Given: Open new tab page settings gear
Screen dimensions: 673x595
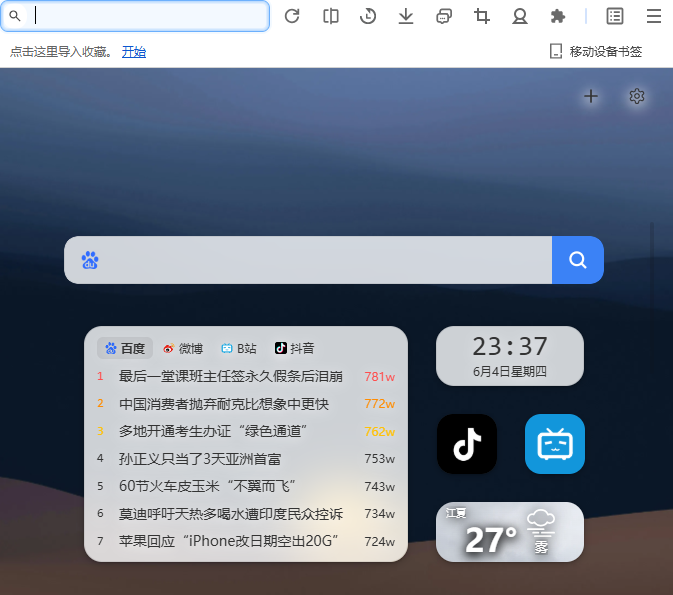Looking at the screenshot, I should click(637, 96).
